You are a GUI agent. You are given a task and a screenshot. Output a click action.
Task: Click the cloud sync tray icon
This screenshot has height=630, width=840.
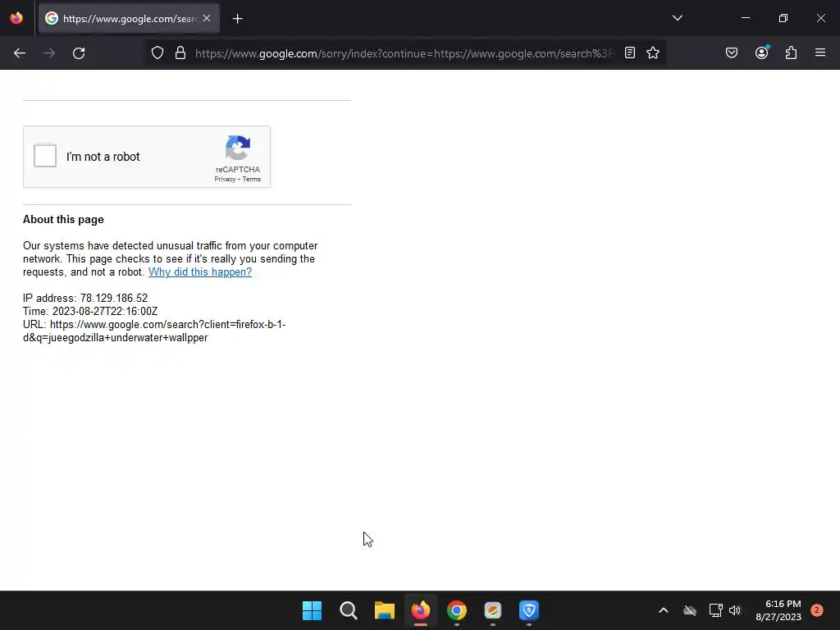[690, 610]
